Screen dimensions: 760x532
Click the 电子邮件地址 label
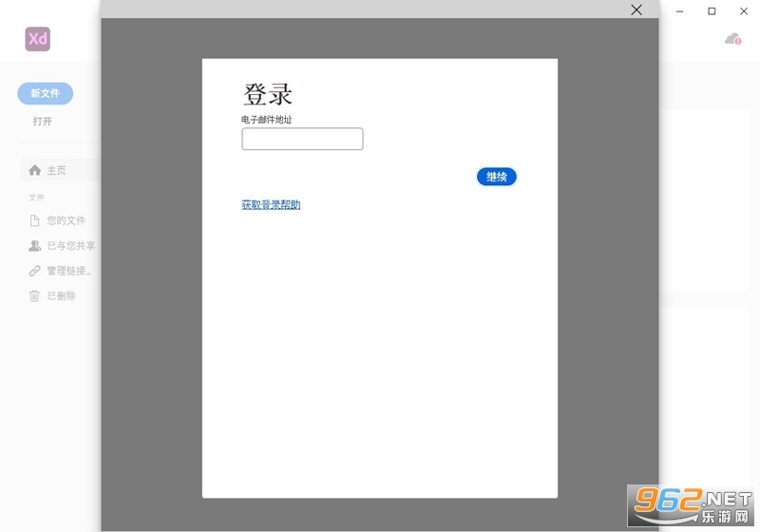pyautogui.click(x=267, y=120)
